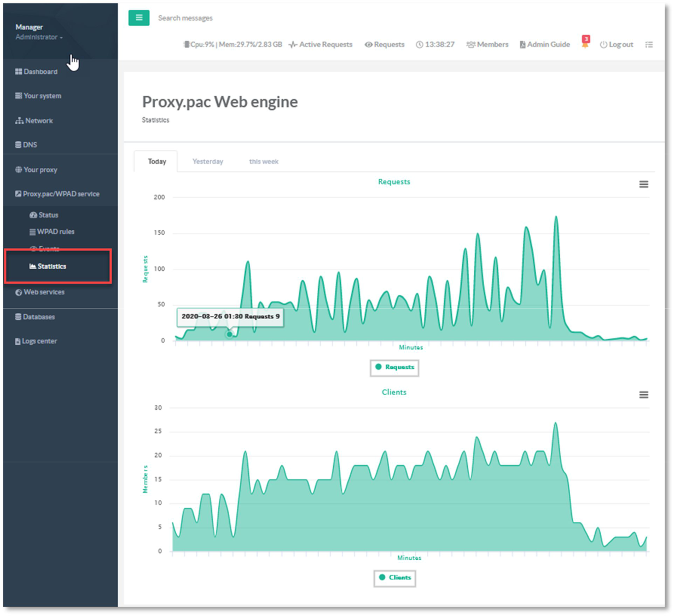
Task: Open Admin Guide document link
Action: pyautogui.click(x=545, y=45)
